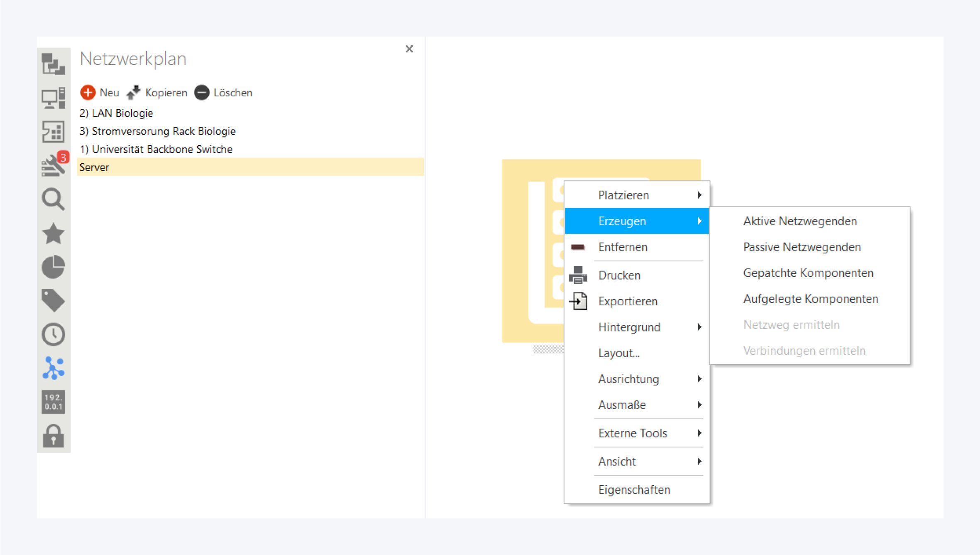Click the pie chart reports icon

53,267
